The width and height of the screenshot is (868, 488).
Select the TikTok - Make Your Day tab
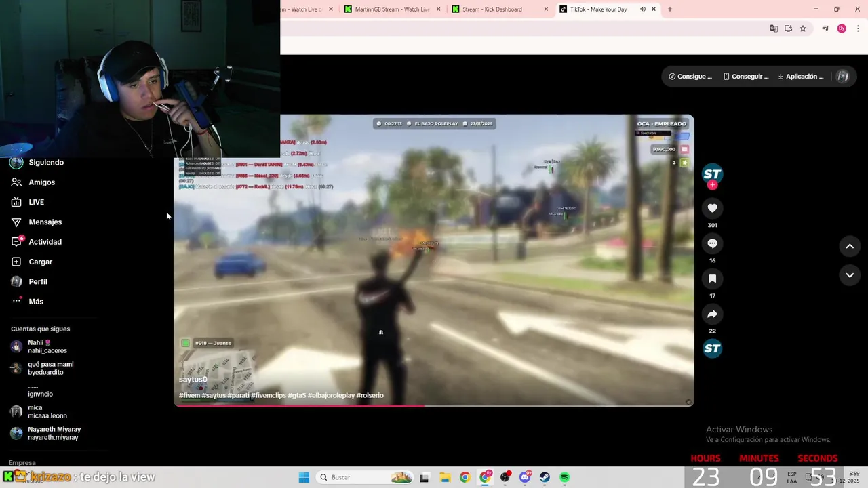[598, 9]
